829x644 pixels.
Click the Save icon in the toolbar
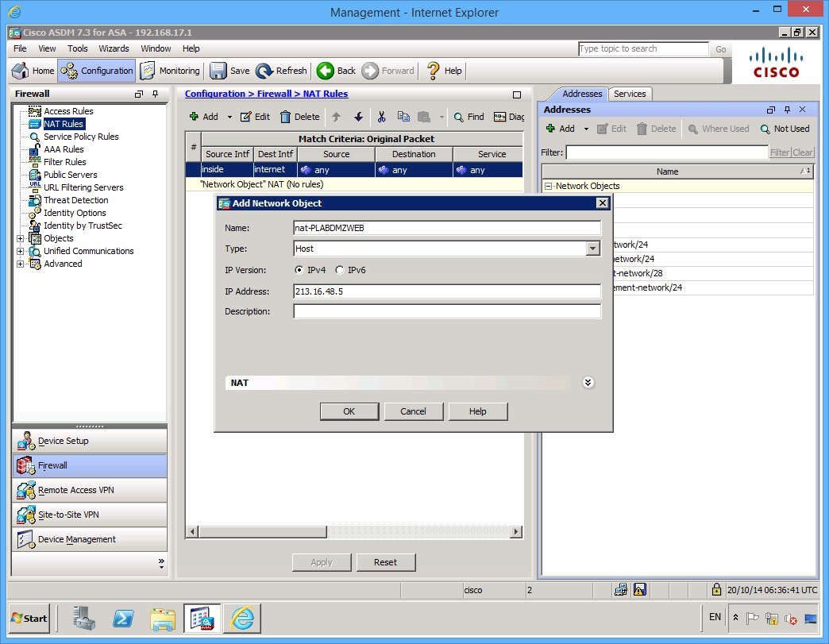(x=219, y=71)
